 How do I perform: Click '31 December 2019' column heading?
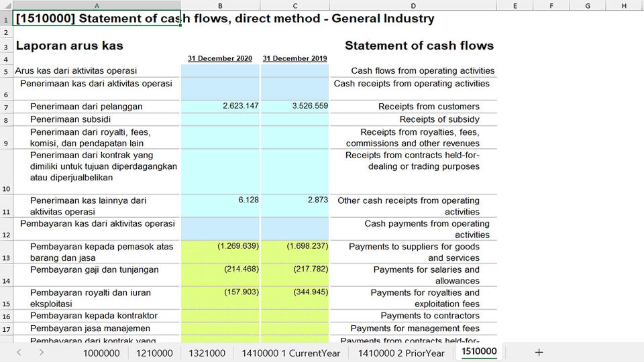click(295, 58)
